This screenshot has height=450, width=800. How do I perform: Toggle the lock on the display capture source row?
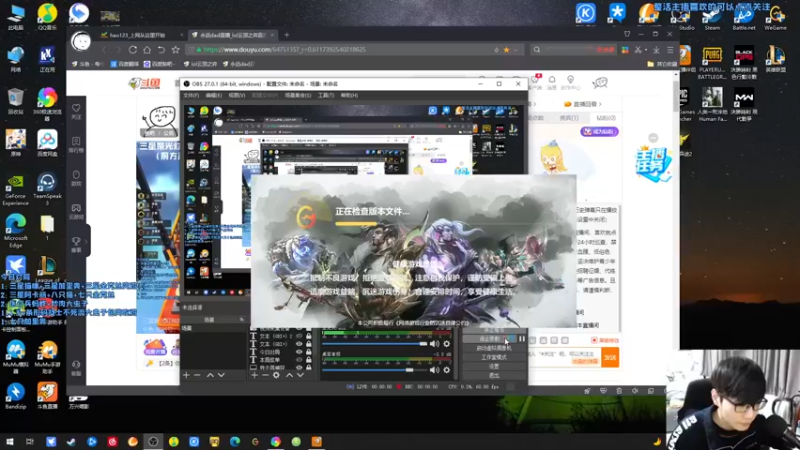(x=309, y=367)
